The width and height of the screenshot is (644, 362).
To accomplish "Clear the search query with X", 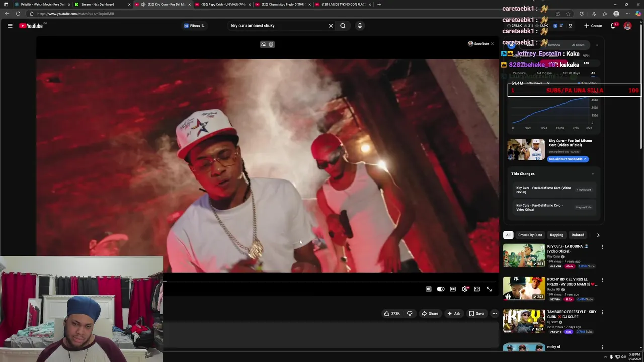I will (x=331, y=26).
